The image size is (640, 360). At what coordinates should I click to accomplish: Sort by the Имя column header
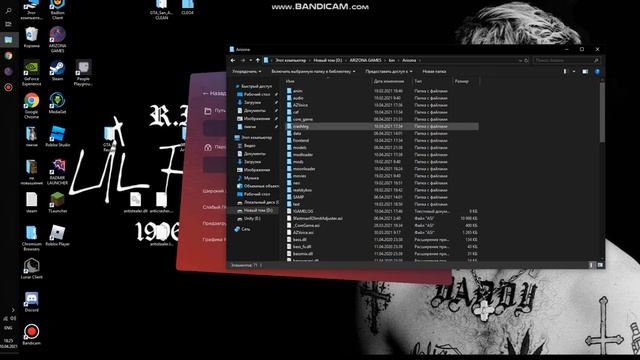point(290,81)
